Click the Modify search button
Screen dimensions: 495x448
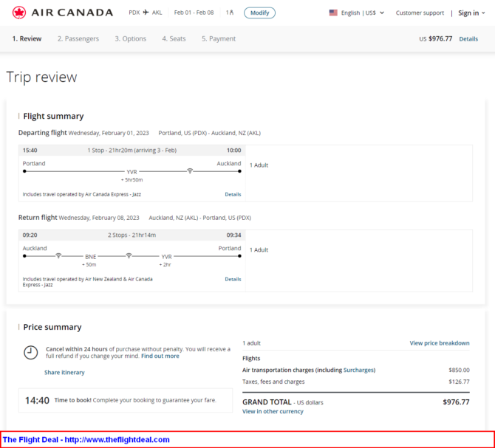click(259, 13)
